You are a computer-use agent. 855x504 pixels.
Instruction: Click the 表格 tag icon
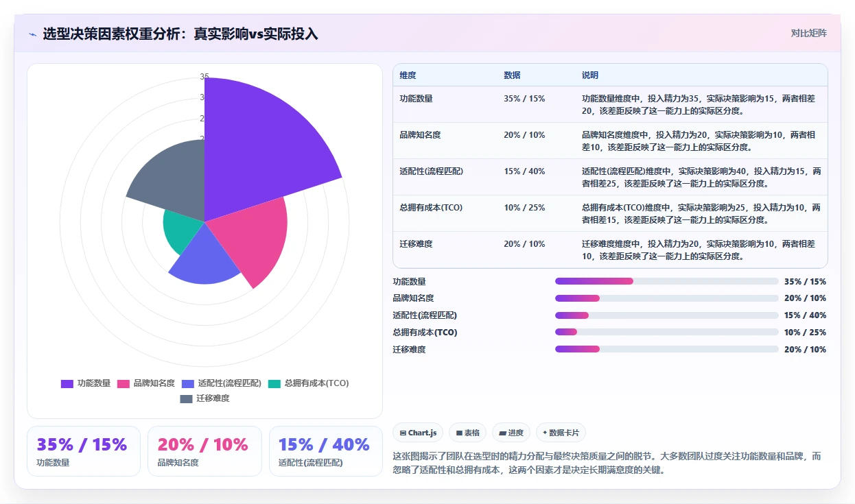click(459, 433)
